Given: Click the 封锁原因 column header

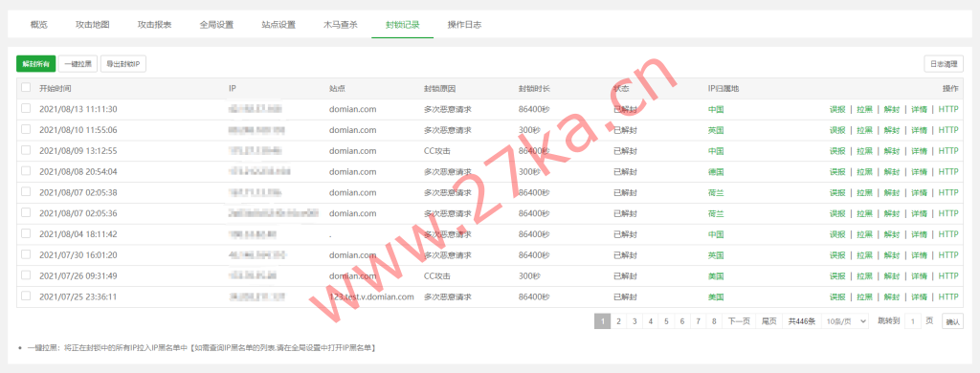Looking at the screenshot, I should (x=440, y=88).
